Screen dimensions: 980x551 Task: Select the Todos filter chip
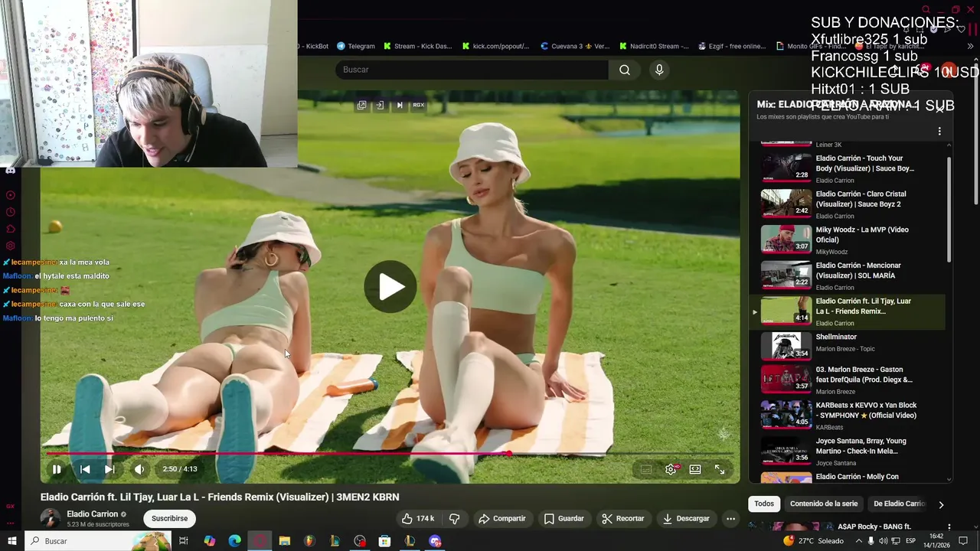764,504
